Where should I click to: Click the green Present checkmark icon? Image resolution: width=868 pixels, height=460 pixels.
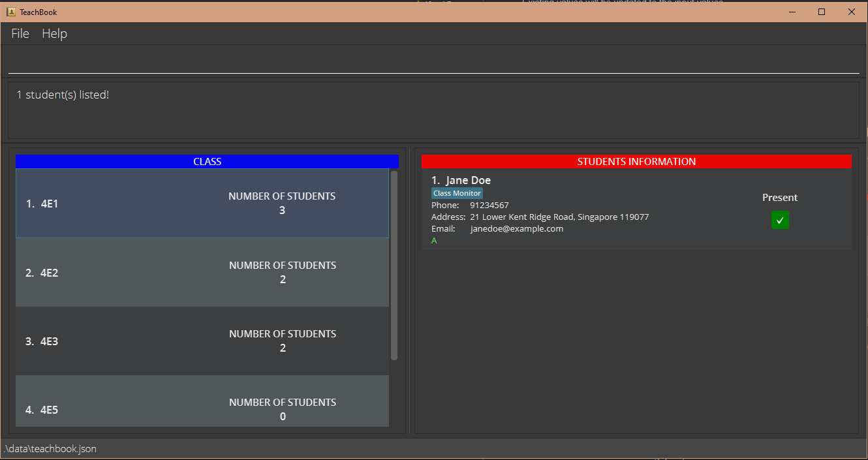(x=780, y=221)
